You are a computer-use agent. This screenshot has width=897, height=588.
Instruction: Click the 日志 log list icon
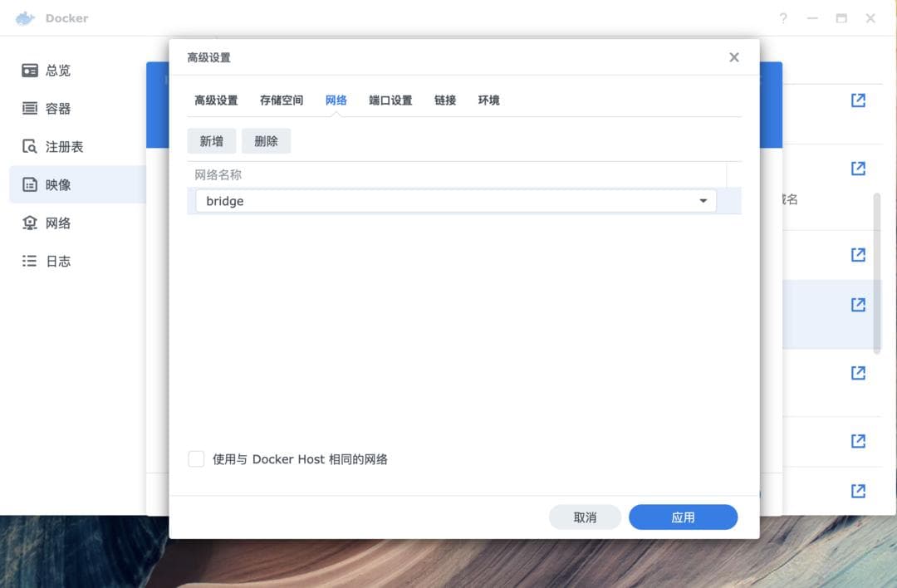tap(30, 262)
